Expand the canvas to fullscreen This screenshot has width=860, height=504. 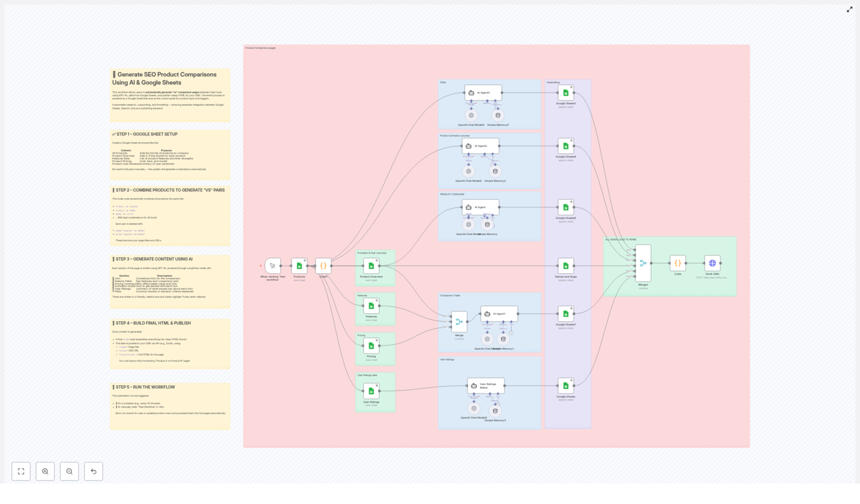[849, 10]
